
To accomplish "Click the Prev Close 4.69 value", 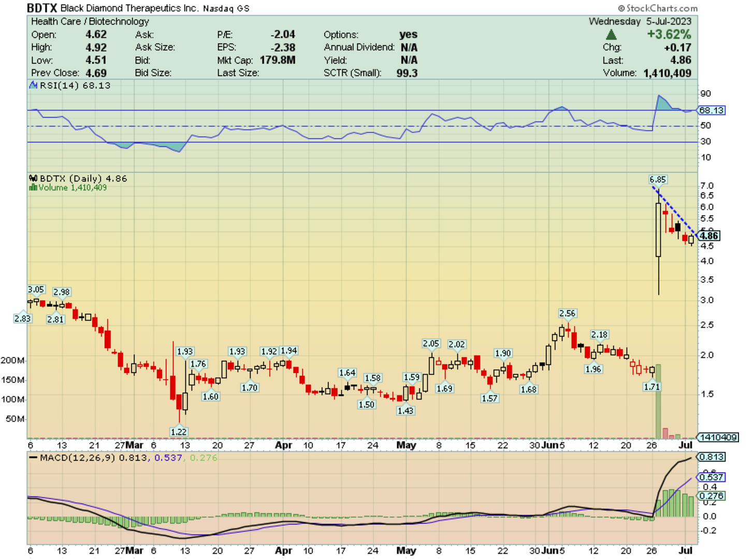I will coord(96,73).
